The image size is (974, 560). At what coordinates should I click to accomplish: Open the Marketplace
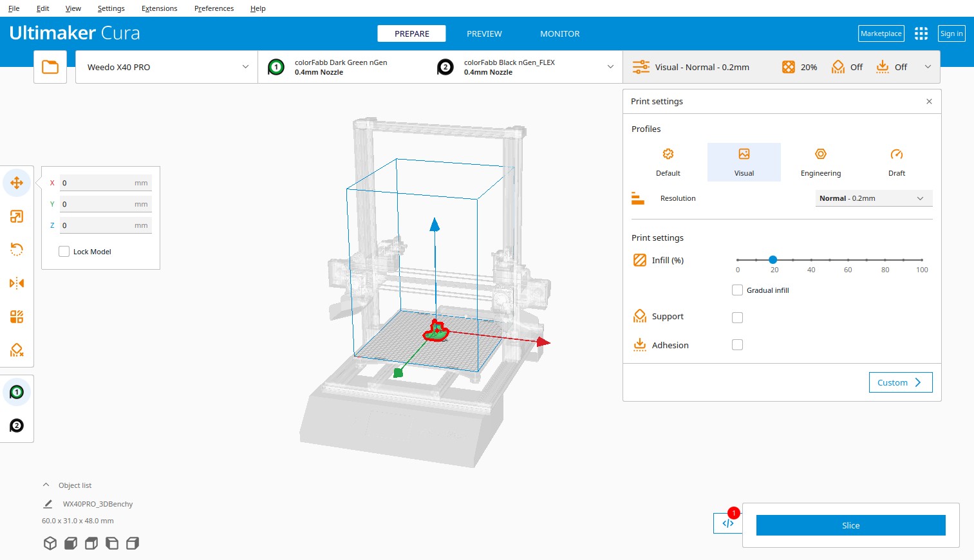881,33
